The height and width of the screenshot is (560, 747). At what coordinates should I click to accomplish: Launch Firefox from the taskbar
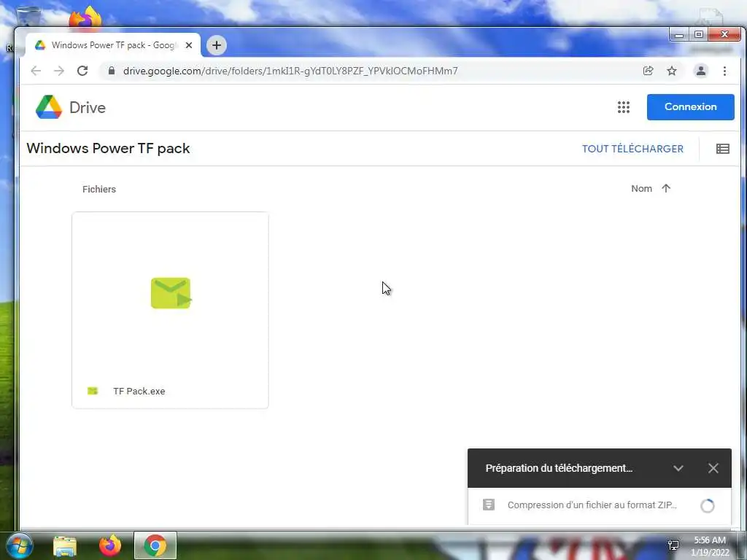(110, 545)
